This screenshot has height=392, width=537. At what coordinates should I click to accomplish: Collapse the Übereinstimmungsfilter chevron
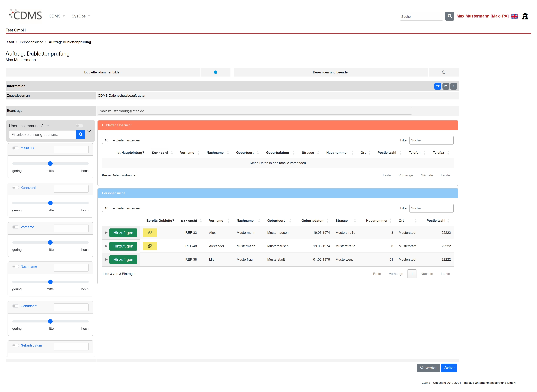pyautogui.click(x=89, y=131)
